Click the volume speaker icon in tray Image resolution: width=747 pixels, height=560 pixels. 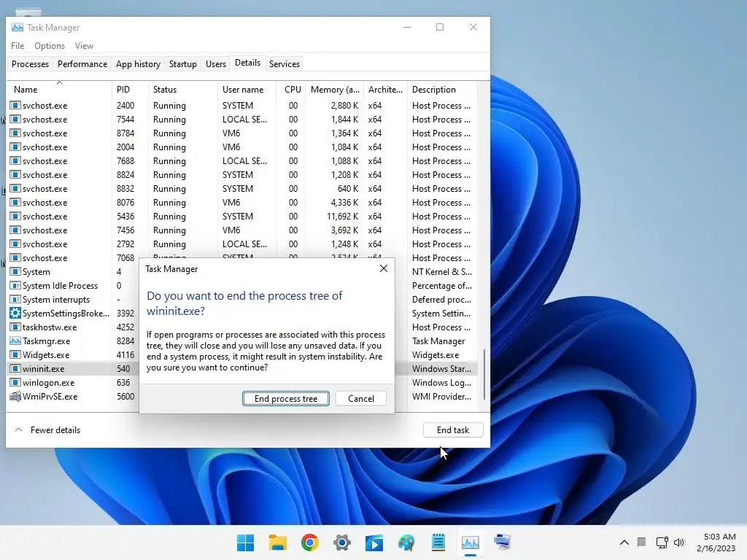coord(679,542)
